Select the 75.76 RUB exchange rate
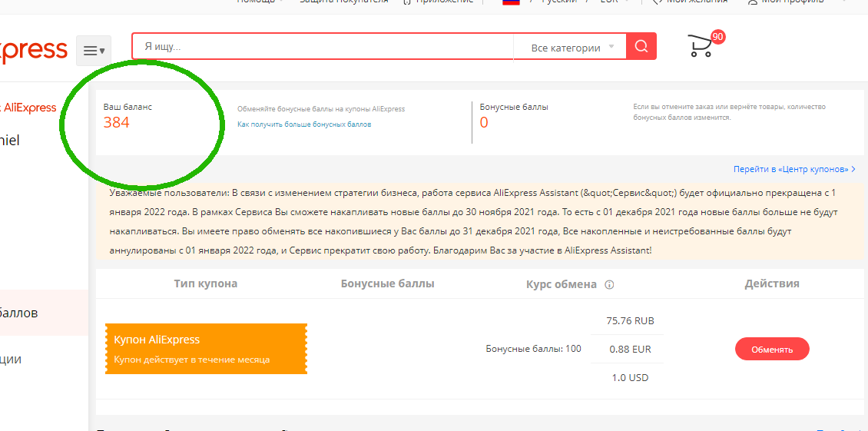 click(630, 321)
